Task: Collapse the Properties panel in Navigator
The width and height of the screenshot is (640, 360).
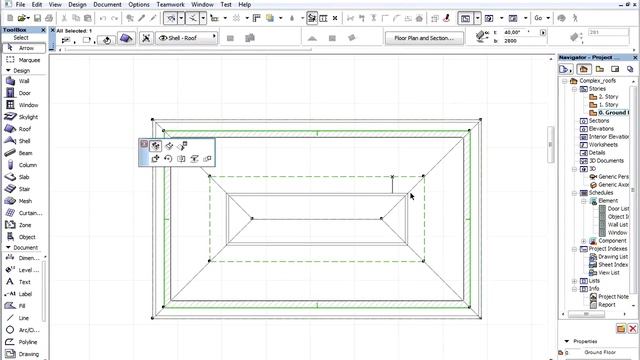Action: coord(567,341)
